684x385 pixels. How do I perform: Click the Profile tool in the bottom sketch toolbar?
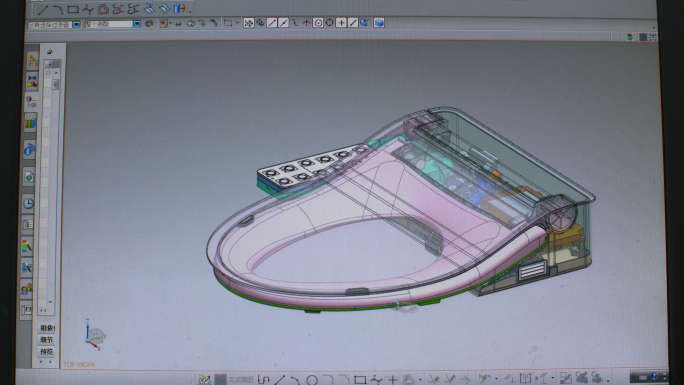[x=263, y=380]
